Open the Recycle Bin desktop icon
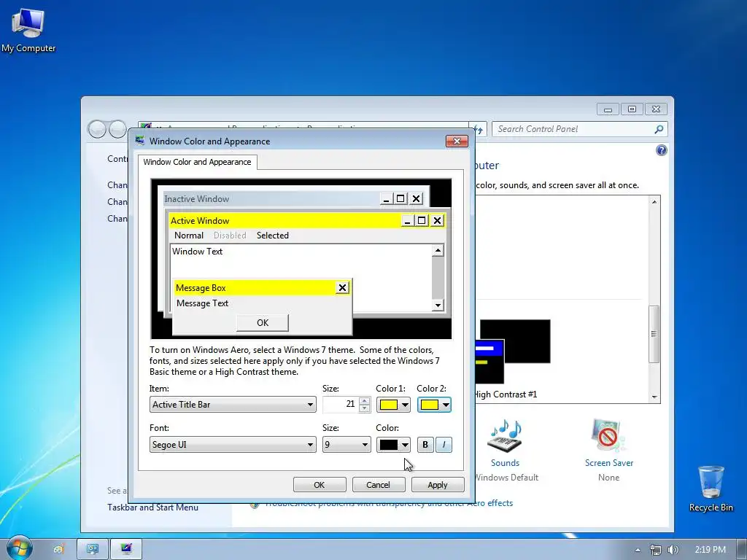The height and width of the screenshot is (560, 747). [711, 488]
